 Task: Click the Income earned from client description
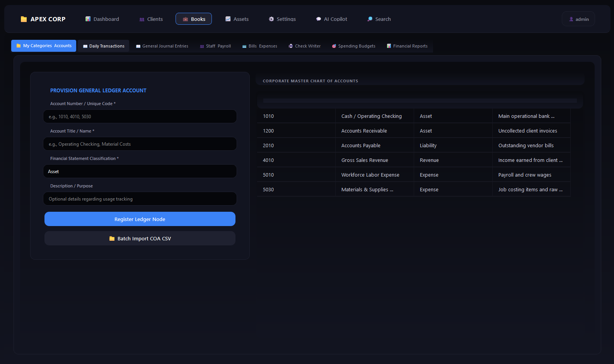pyautogui.click(x=532, y=160)
